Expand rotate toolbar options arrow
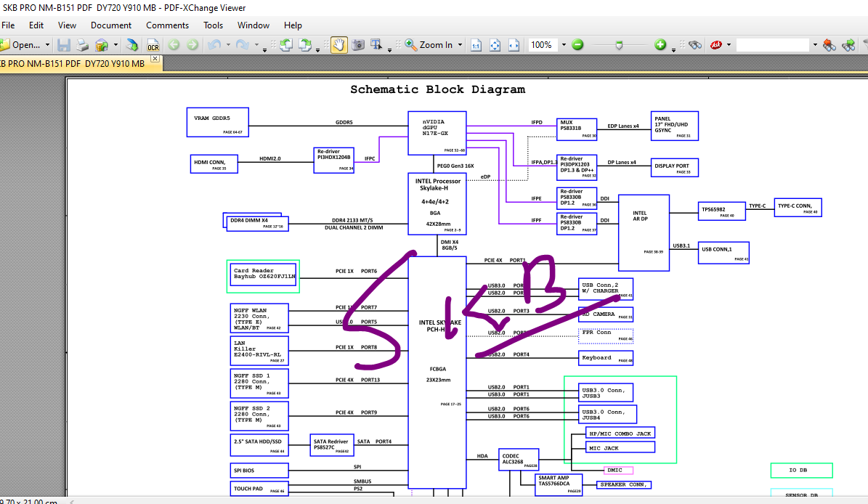 tap(317, 50)
